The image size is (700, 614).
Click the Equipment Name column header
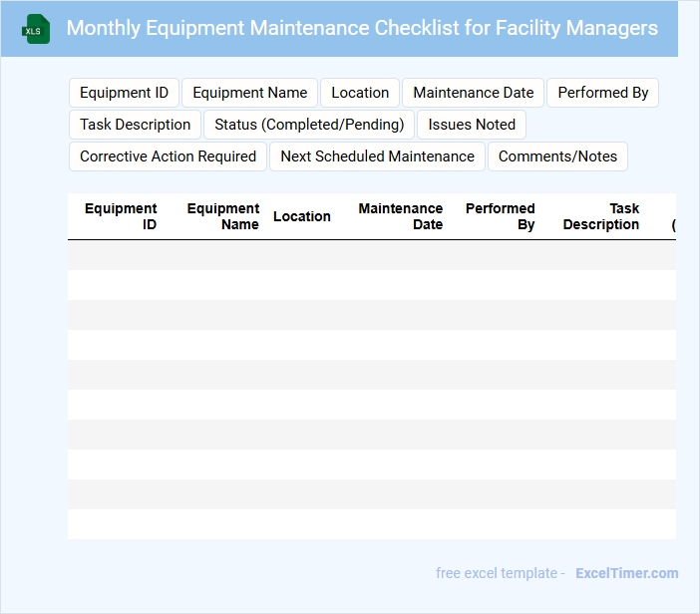[x=223, y=216]
